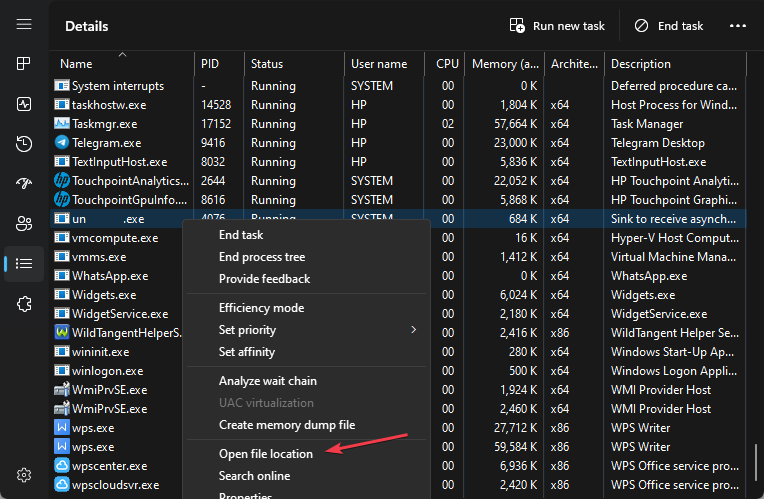The width and height of the screenshot is (764, 499).
Task: Click the Taskmgr.exe process icon
Action: (61, 123)
